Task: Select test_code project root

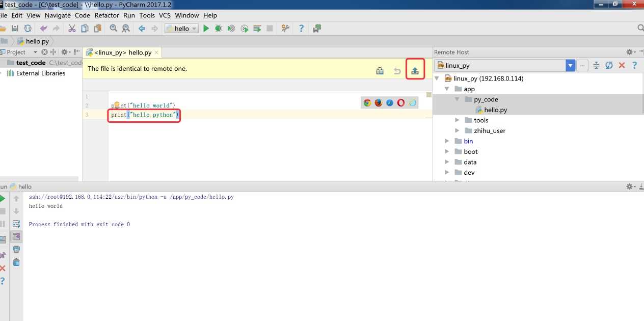Action: (31, 63)
